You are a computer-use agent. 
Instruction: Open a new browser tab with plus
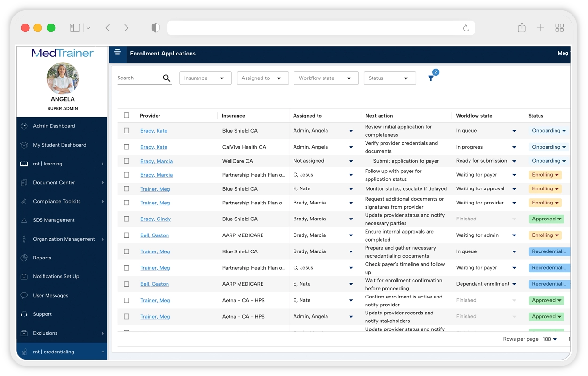[x=540, y=28]
